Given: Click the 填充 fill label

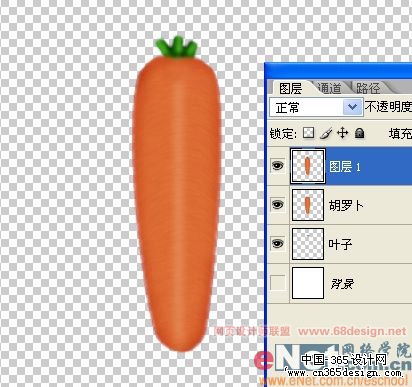Looking at the screenshot, I should (x=400, y=134).
